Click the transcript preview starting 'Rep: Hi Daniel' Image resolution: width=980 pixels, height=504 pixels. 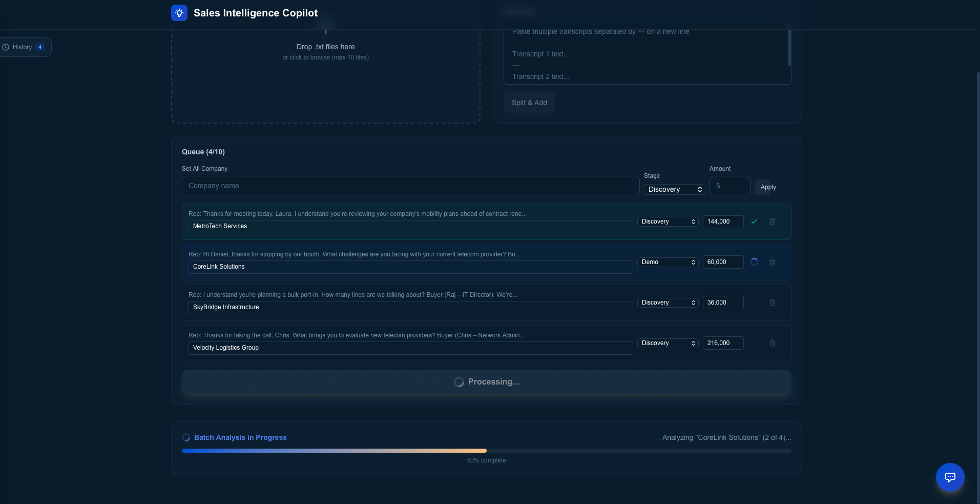[355, 254]
